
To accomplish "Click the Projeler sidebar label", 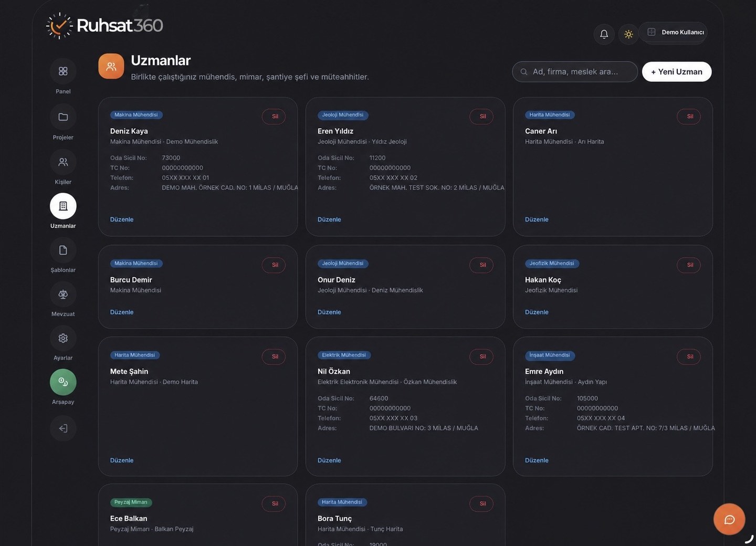I will (x=63, y=138).
